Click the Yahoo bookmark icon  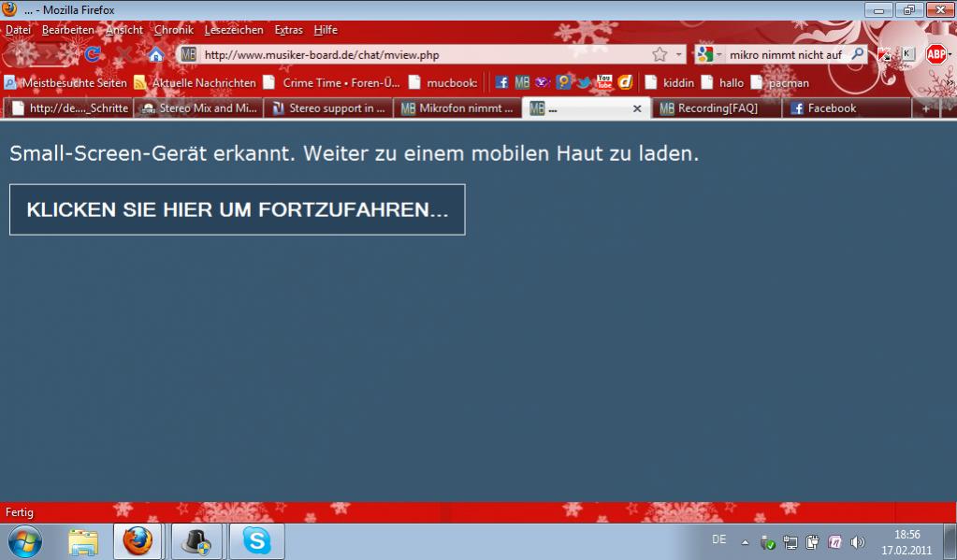pyautogui.click(x=543, y=82)
